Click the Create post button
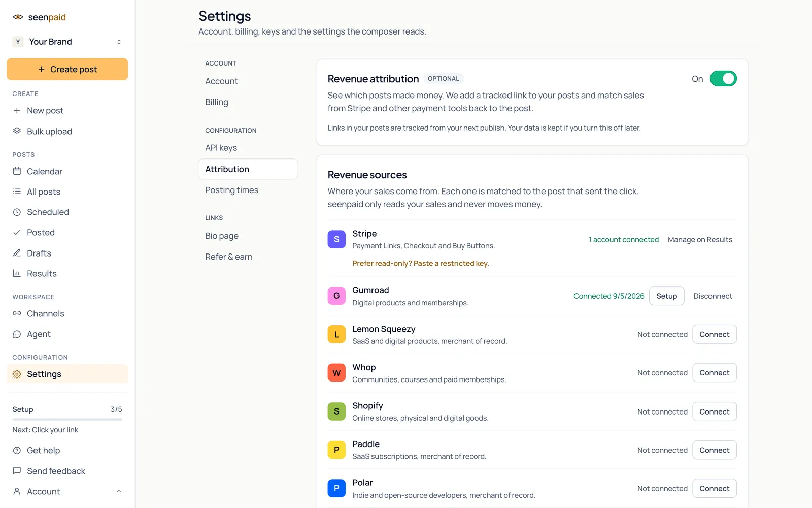 (67, 69)
